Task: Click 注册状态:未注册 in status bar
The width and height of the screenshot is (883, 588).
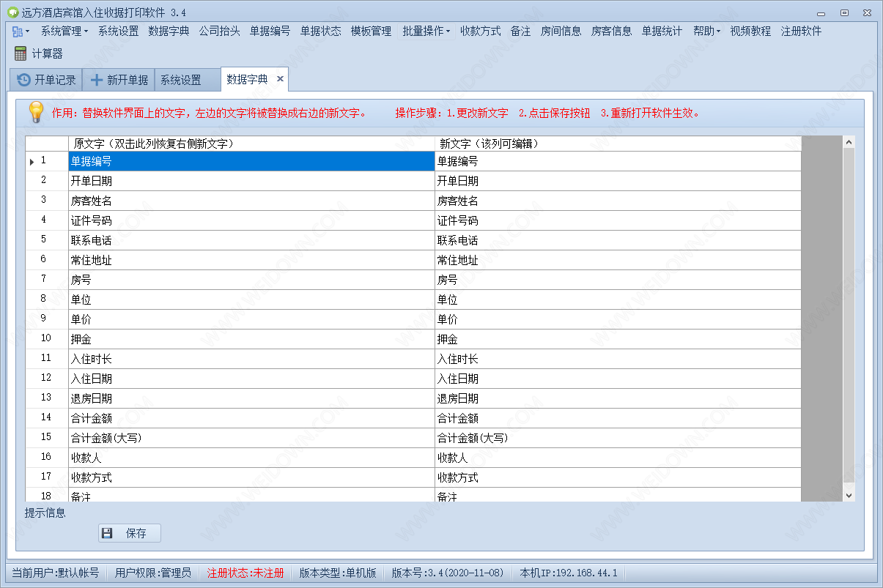Action: click(245, 573)
